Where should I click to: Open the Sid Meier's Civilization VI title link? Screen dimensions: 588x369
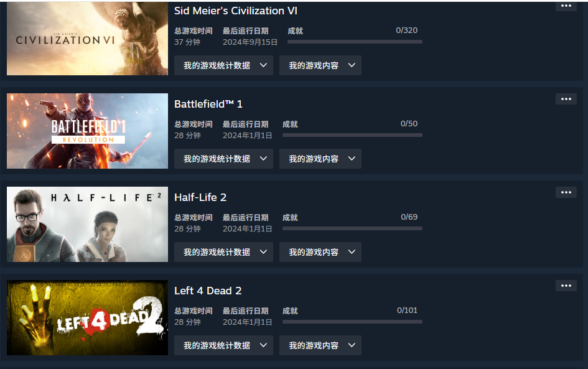pos(235,11)
